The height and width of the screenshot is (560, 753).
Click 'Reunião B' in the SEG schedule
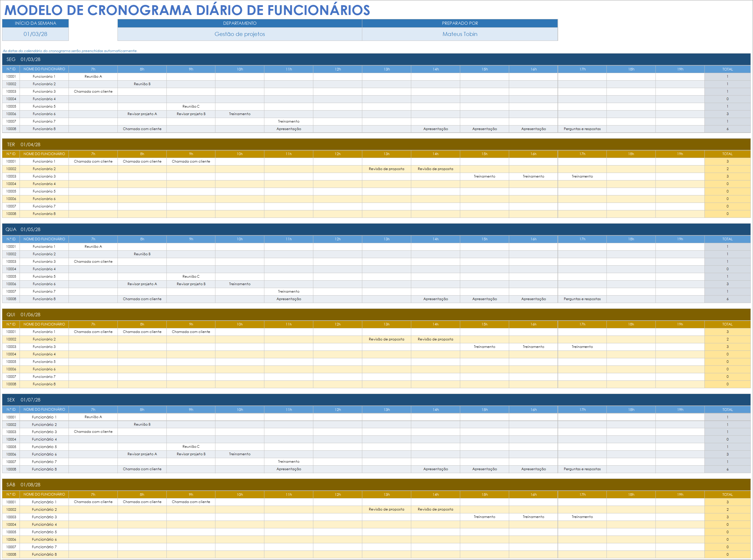(x=142, y=84)
